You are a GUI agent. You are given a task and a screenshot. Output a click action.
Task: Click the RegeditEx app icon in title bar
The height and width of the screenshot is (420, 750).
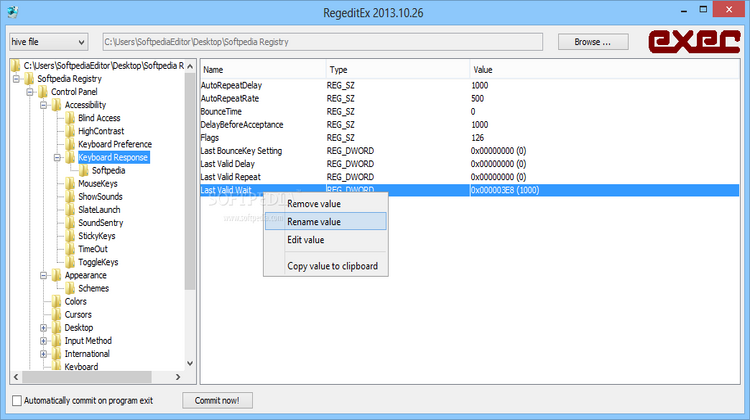[13, 12]
